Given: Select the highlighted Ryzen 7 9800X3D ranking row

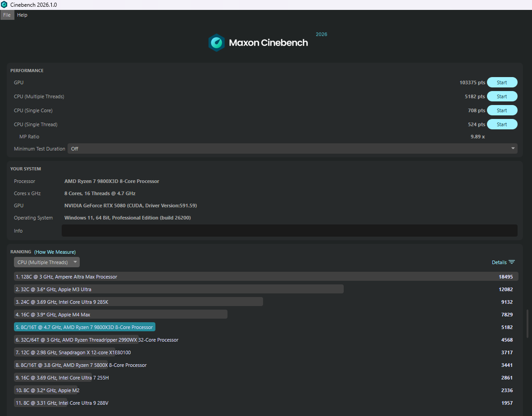Looking at the screenshot, I should point(266,327).
